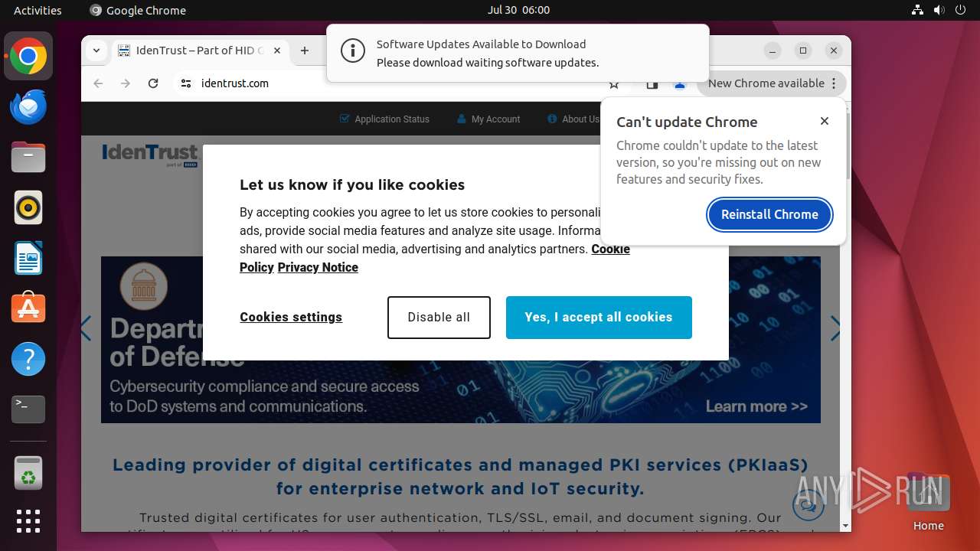Open My Account in top navigation
Viewport: 980px width, 551px height.
pyautogui.click(x=488, y=119)
